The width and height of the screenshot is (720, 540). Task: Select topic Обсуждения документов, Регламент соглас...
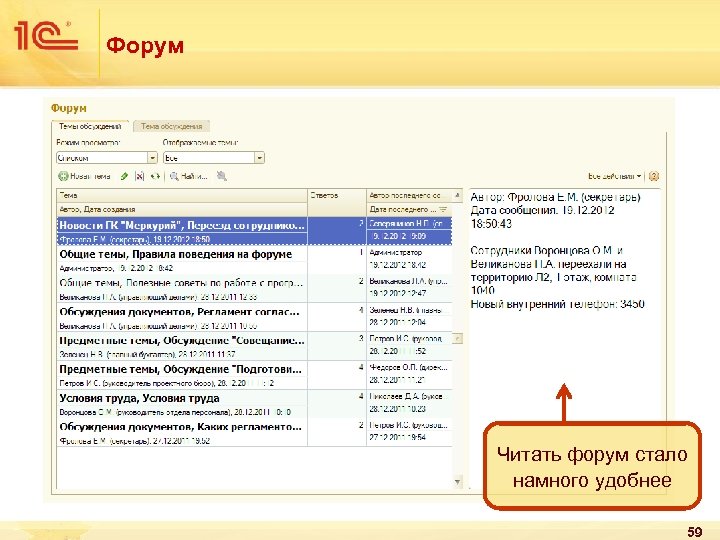pyautogui.click(x=182, y=312)
